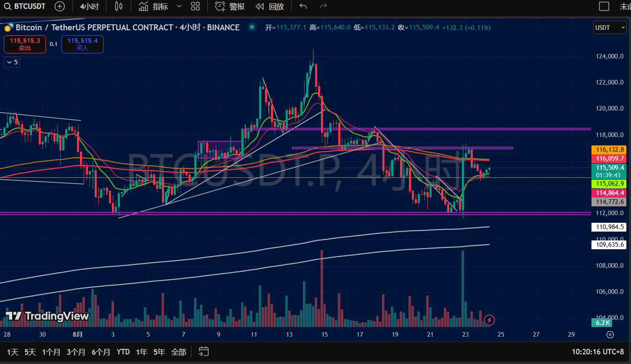Undo the last chart action
Image resolution: width=631 pixels, height=364 pixels.
point(303,6)
